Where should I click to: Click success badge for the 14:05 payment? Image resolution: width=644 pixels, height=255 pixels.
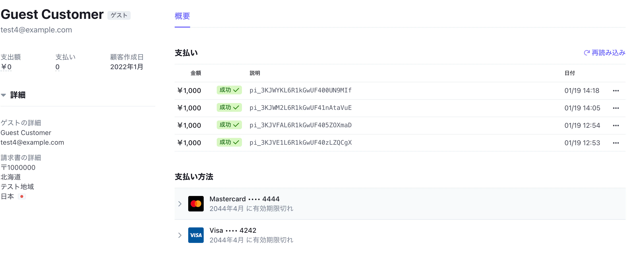point(229,107)
